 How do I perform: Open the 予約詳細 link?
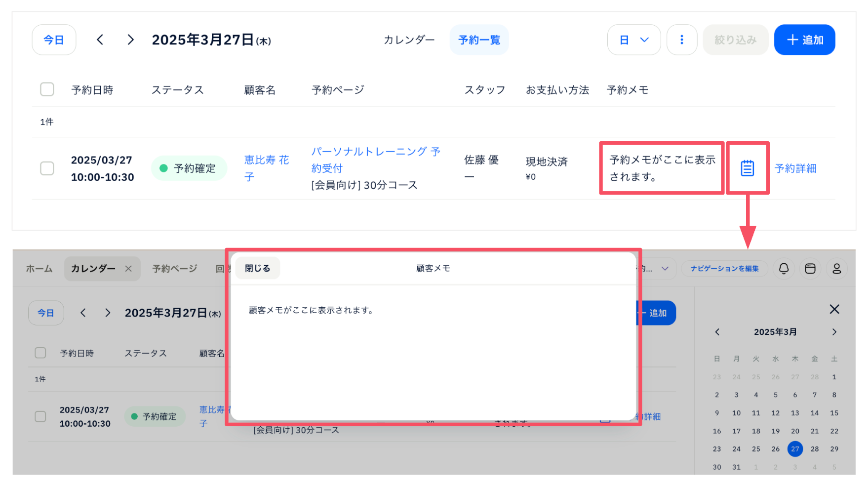coord(795,168)
